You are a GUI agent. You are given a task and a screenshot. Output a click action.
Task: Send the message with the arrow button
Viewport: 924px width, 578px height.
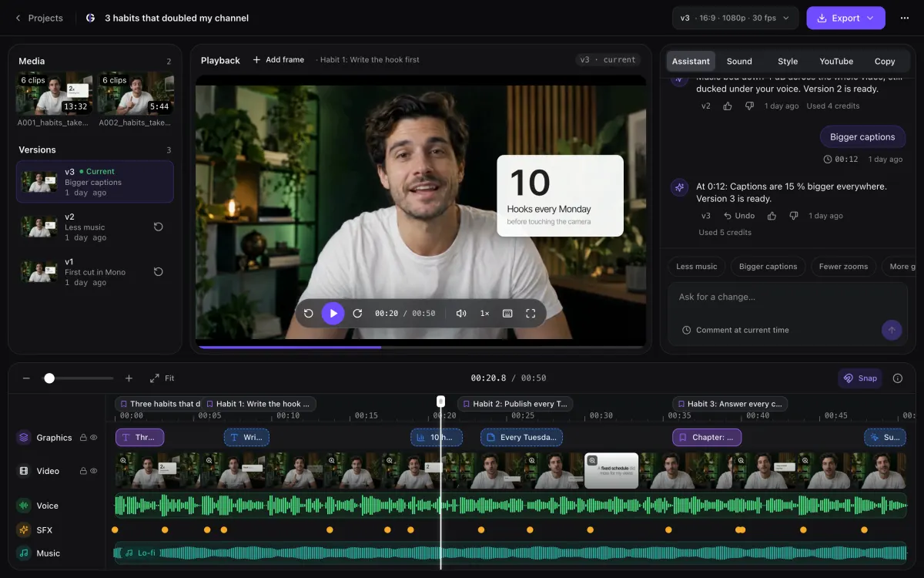[x=892, y=330]
